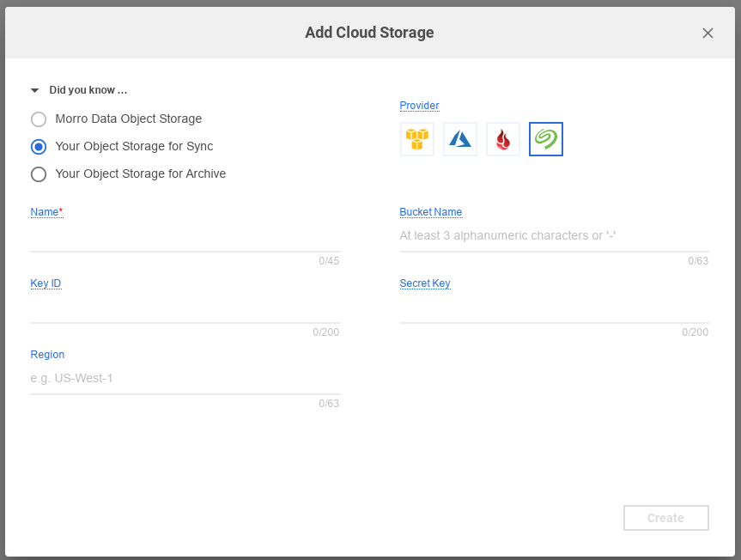
Task: Click the Provider label link
Action: 419,106
